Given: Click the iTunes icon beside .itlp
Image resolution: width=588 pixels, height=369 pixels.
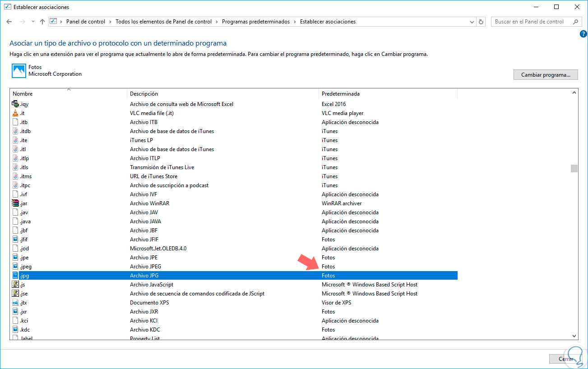Looking at the screenshot, I should pyautogui.click(x=15, y=158).
